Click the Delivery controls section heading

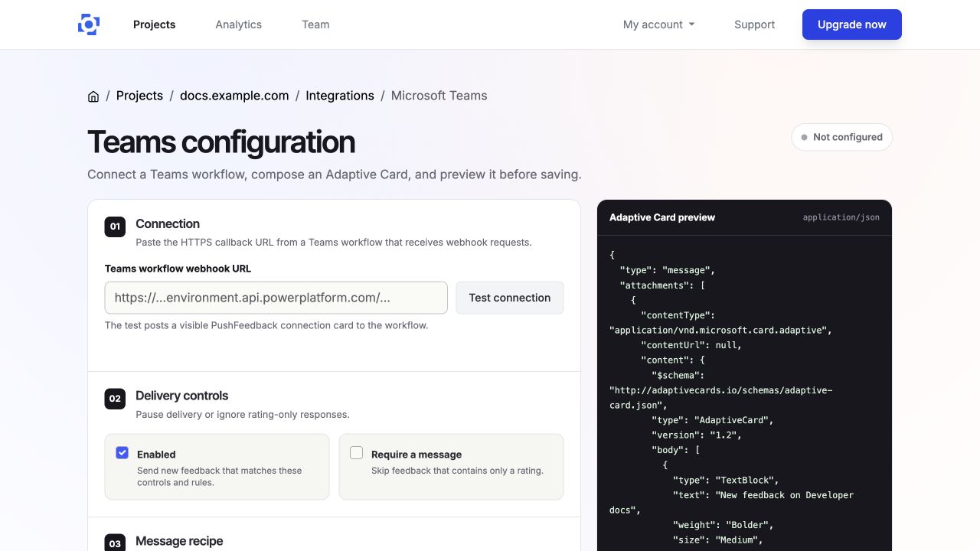(x=182, y=396)
